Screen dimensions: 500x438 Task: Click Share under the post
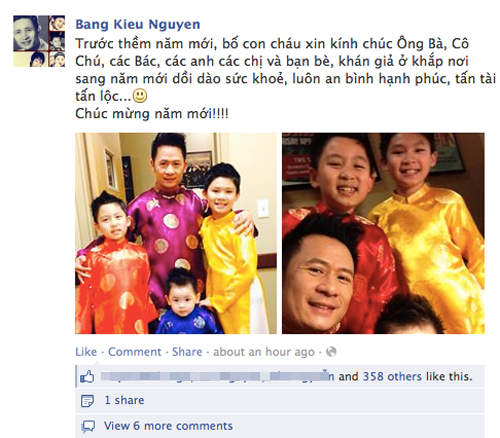point(187,352)
